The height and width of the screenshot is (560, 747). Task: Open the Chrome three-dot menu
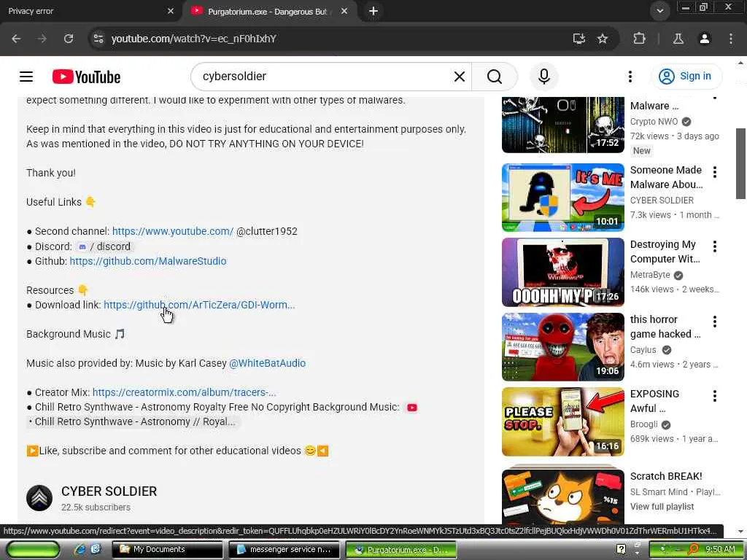pyautogui.click(x=731, y=39)
